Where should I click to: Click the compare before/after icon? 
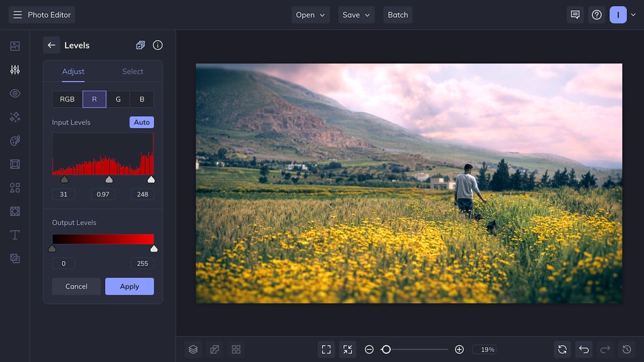coord(214,349)
